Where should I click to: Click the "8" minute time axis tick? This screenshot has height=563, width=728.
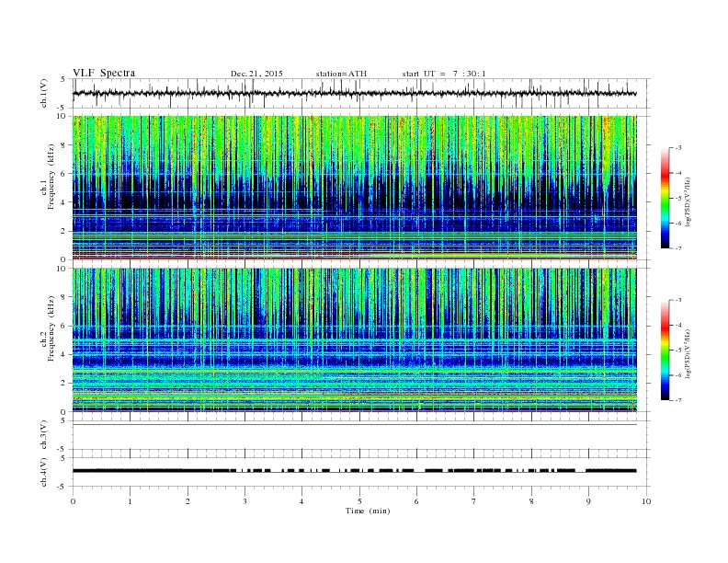click(531, 501)
